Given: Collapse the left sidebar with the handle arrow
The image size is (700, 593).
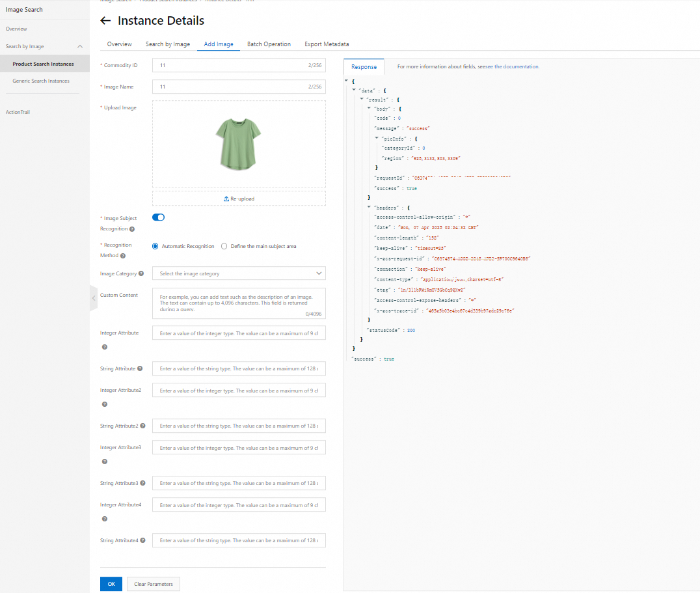Looking at the screenshot, I should coord(93,298).
